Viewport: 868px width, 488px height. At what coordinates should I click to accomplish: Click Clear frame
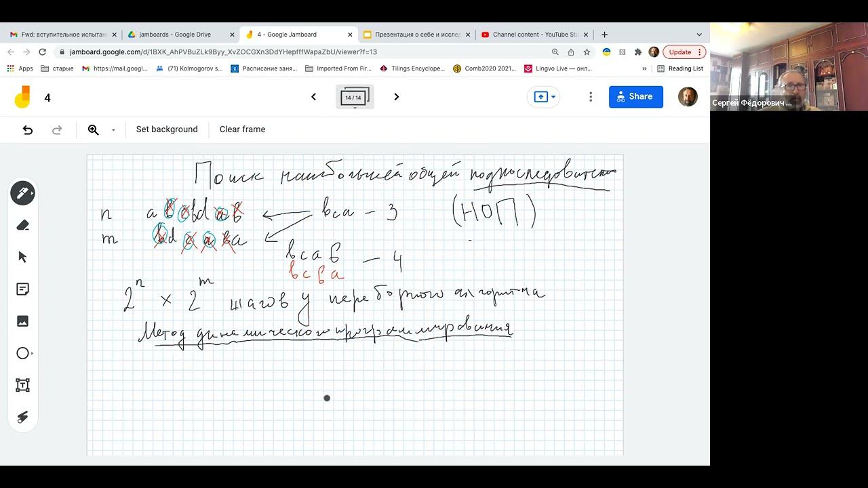242,129
